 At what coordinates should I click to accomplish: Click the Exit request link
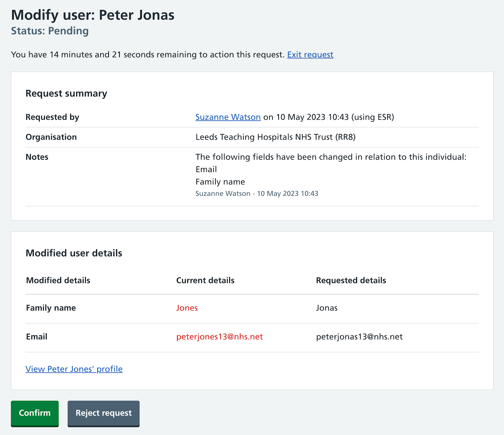pyautogui.click(x=310, y=55)
